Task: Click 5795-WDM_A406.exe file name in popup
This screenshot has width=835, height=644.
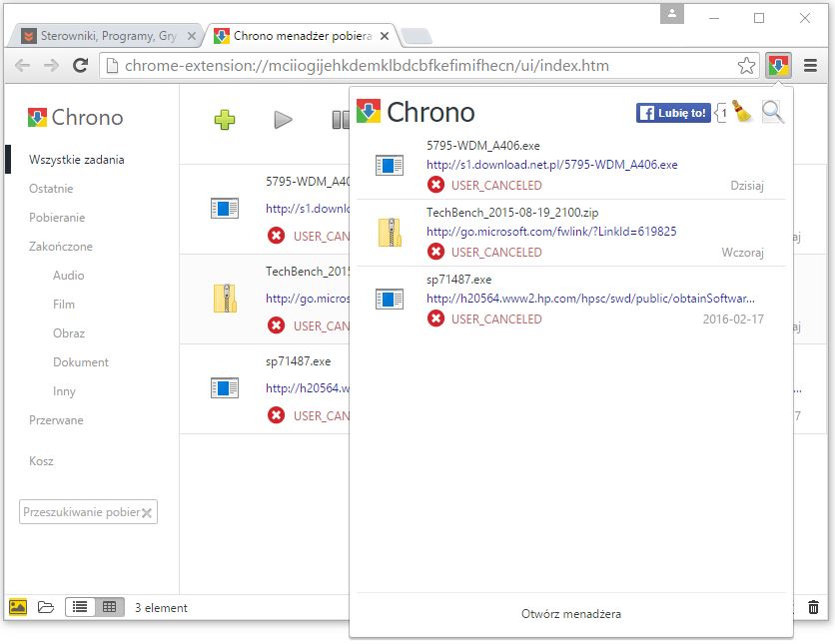Action: point(483,146)
